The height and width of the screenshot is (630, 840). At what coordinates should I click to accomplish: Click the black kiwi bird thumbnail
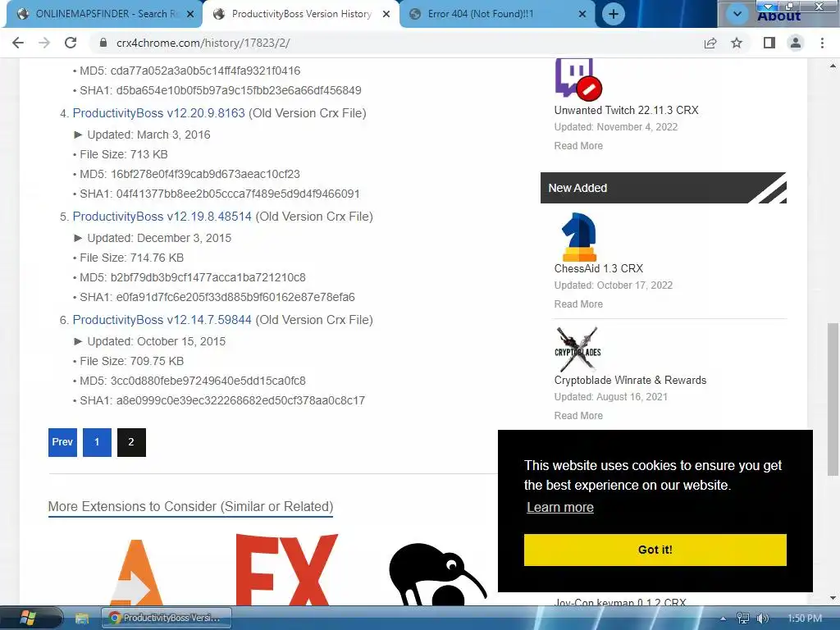(438, 574)
